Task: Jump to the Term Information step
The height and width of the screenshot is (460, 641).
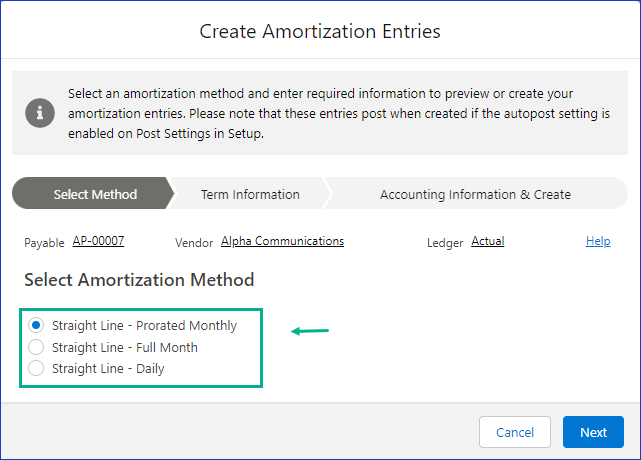Action: (x=250, y=194)
